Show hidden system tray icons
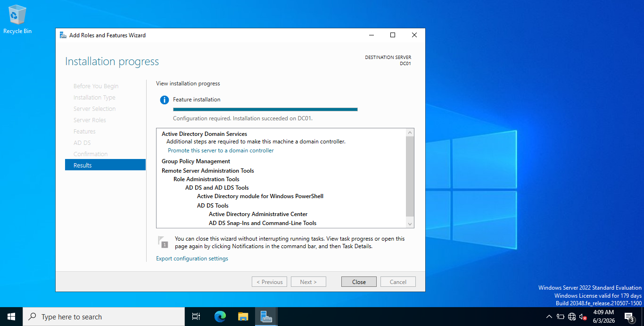Screen dimensions: 644x326 coord(549,317)
